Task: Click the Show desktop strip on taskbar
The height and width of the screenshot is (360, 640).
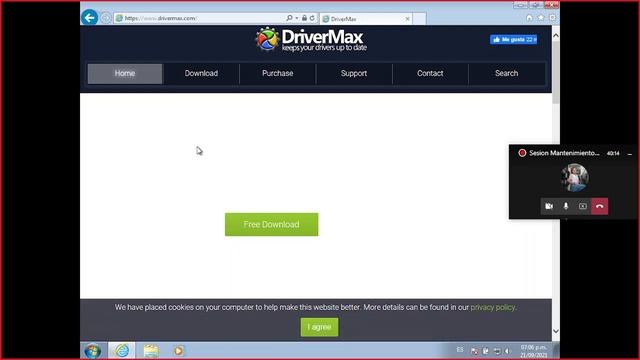Action: point(556,351)
